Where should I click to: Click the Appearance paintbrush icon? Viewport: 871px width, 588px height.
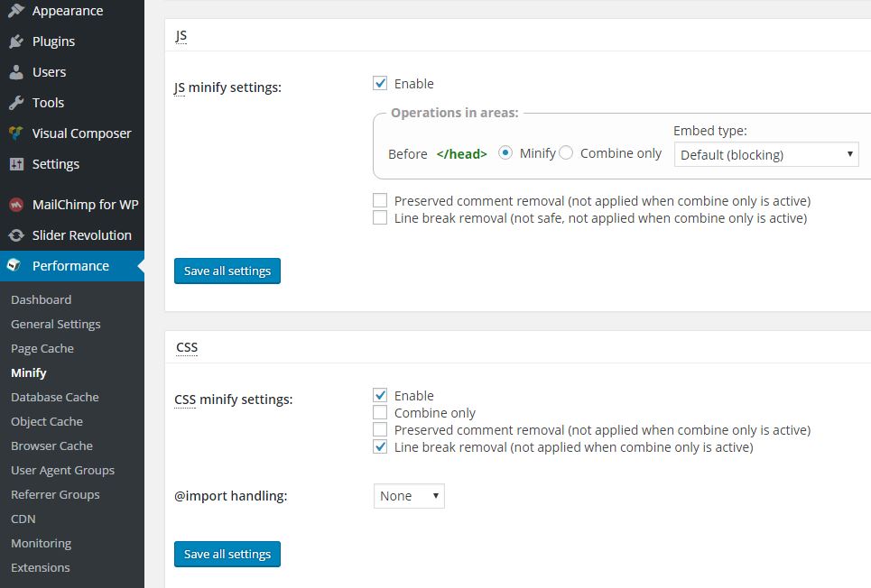coord(15,11)
